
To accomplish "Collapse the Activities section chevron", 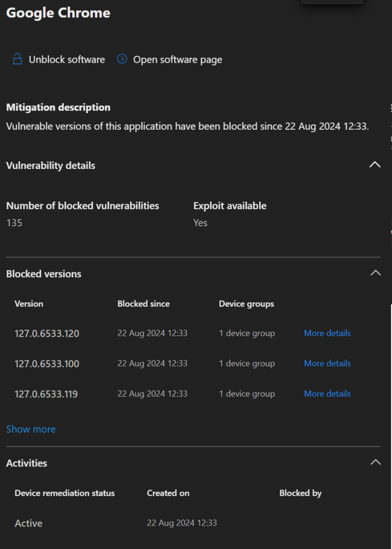I will coord(375,463).
